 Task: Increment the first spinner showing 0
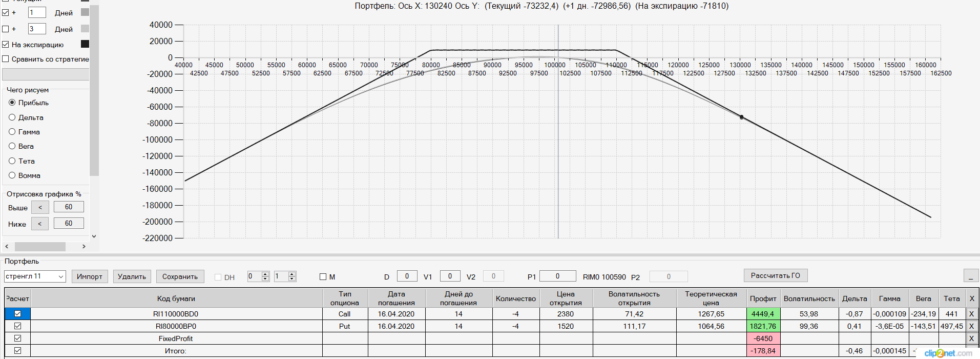tap(265, 274)
